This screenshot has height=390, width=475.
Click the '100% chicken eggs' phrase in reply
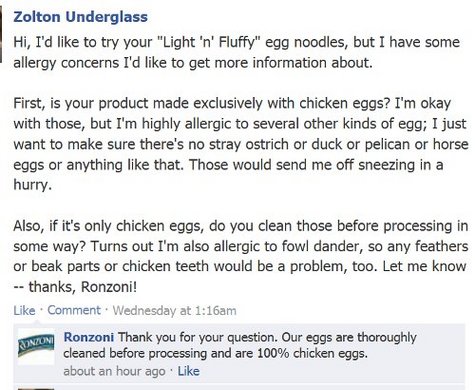coord(312,353)
